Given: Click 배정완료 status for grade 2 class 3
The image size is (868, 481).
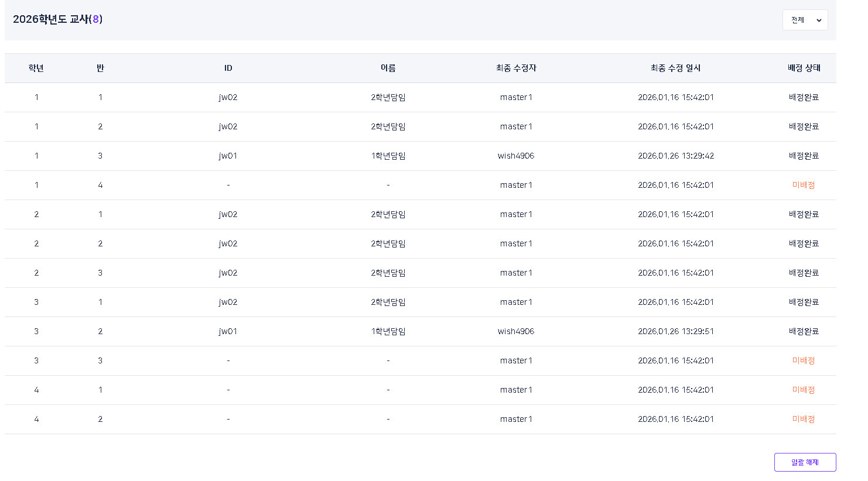Looking at the screenshot, I should point(804,273).
